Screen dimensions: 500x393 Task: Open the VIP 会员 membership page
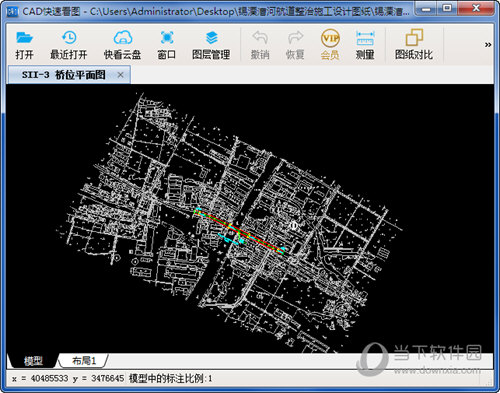click(330, 45)
